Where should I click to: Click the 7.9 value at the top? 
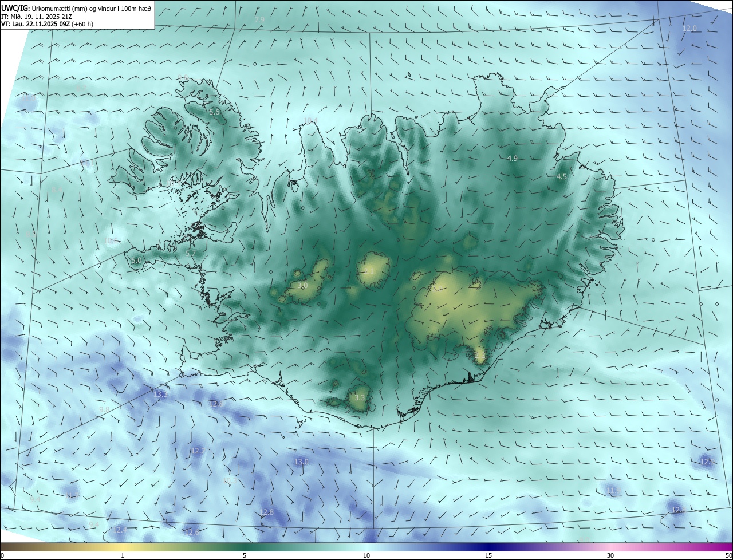(259, 19)
